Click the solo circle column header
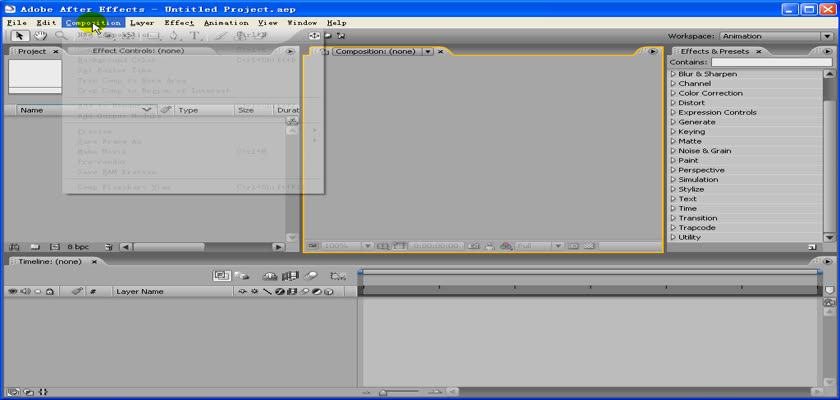 [x=38, y=291]
